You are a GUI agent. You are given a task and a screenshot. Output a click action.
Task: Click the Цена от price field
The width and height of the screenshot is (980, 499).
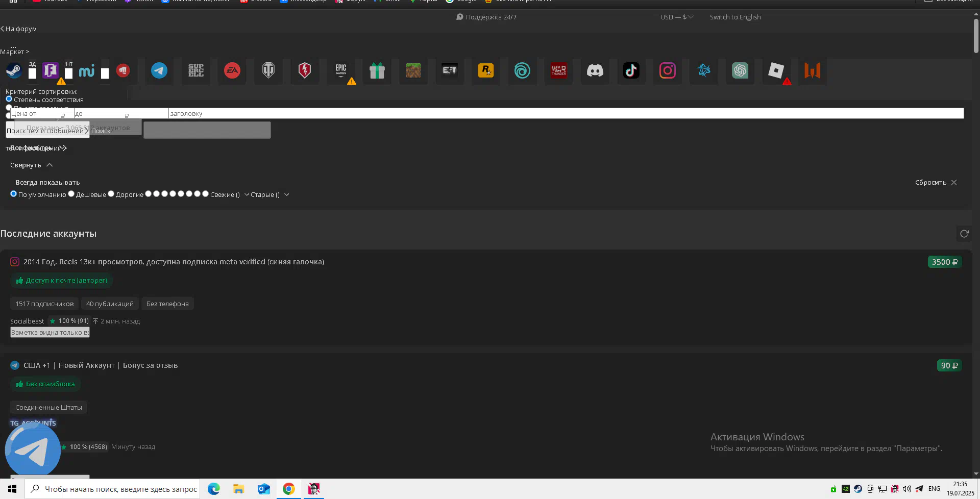(x=42, y=113)
